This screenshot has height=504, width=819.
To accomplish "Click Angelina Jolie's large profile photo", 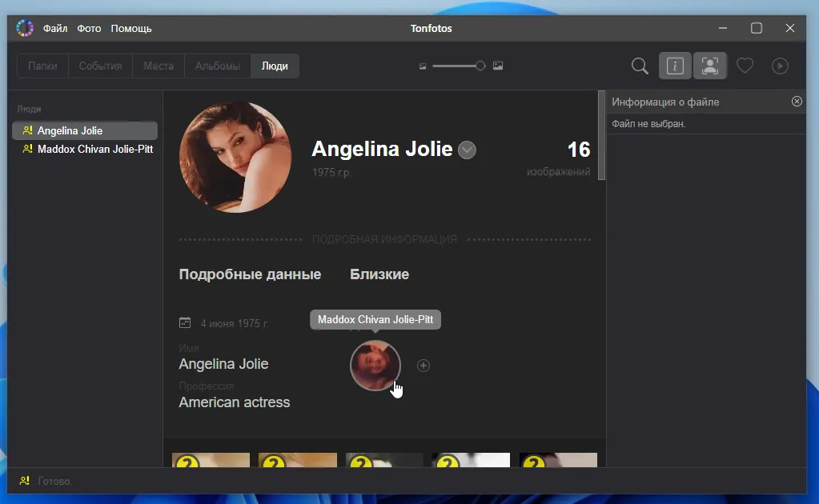I will pyautogui.click(x=235, y=157).
